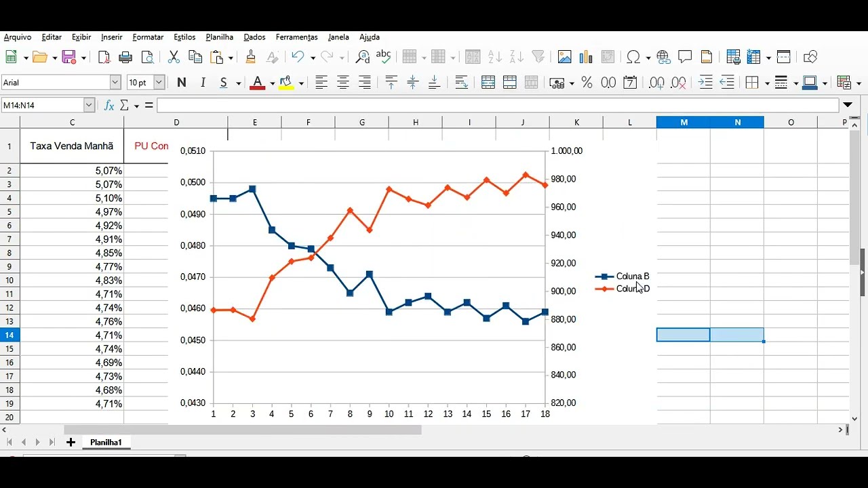
Task: Delete a decimal place
Action: 678,83
